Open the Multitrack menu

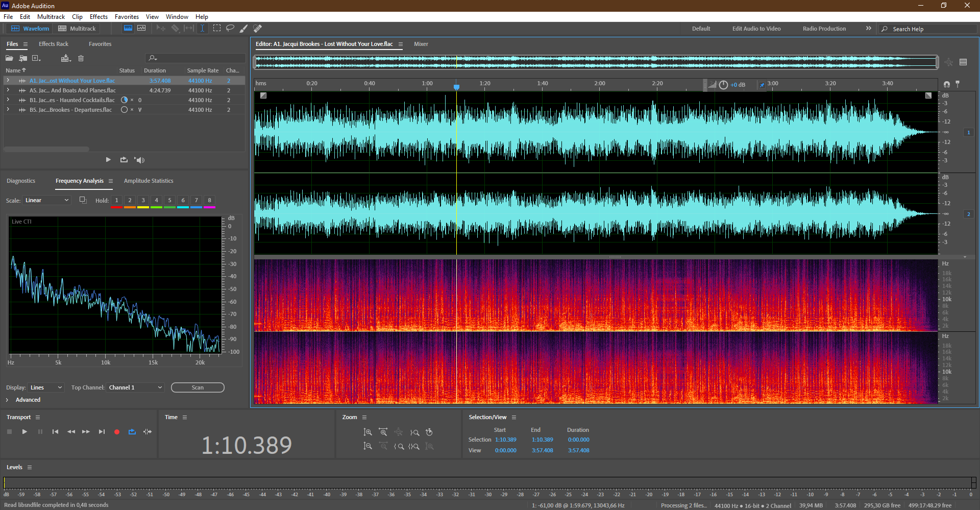[x=51, y=16]
